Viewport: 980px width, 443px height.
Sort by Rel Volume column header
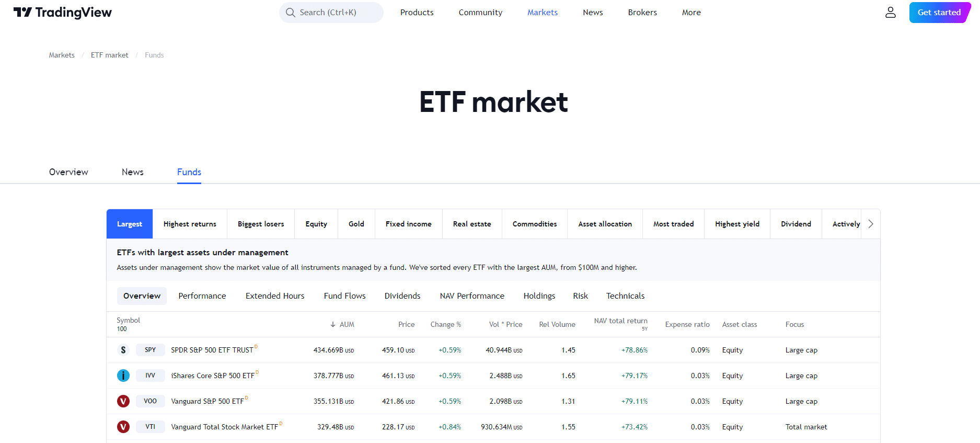(557, 324)
